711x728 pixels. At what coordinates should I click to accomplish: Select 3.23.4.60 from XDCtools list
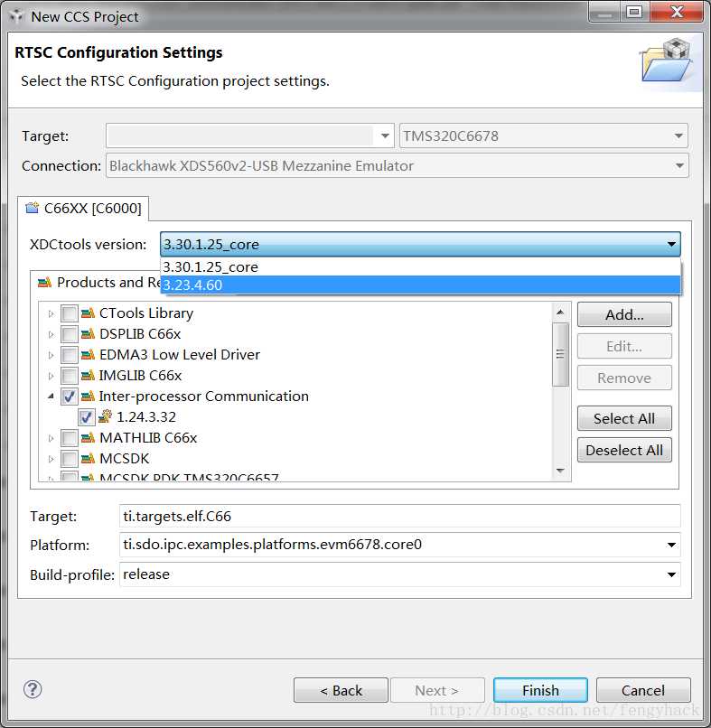tap(420, 285)
